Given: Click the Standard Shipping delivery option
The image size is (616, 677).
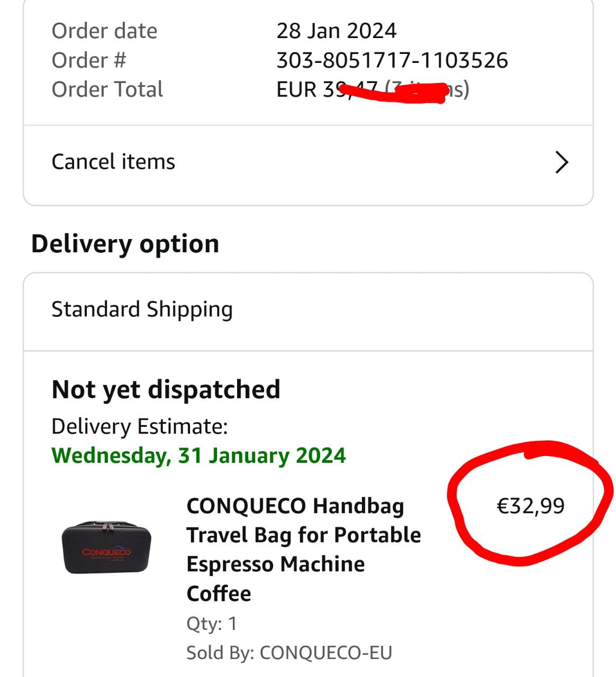Looking at the screenshot, I should [x=142, y=309].
